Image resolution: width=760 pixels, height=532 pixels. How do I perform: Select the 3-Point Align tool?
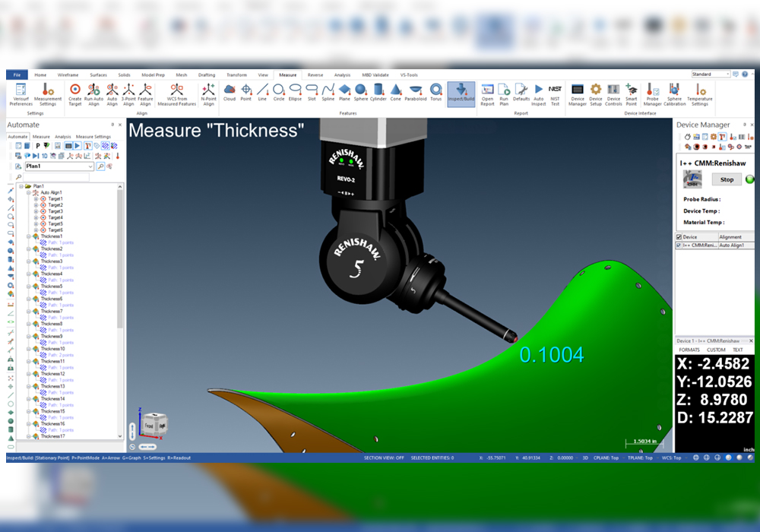[x=128, y=94]
